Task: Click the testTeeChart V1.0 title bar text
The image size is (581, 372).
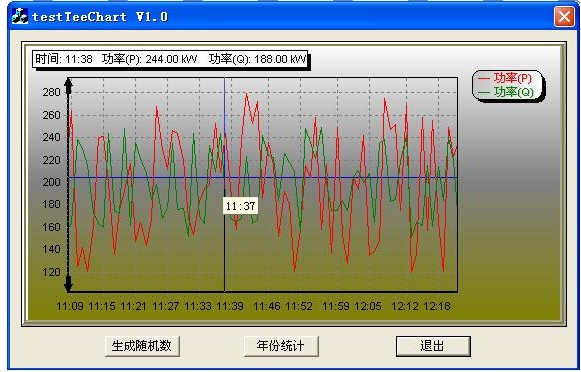Action: coord(100,17)
